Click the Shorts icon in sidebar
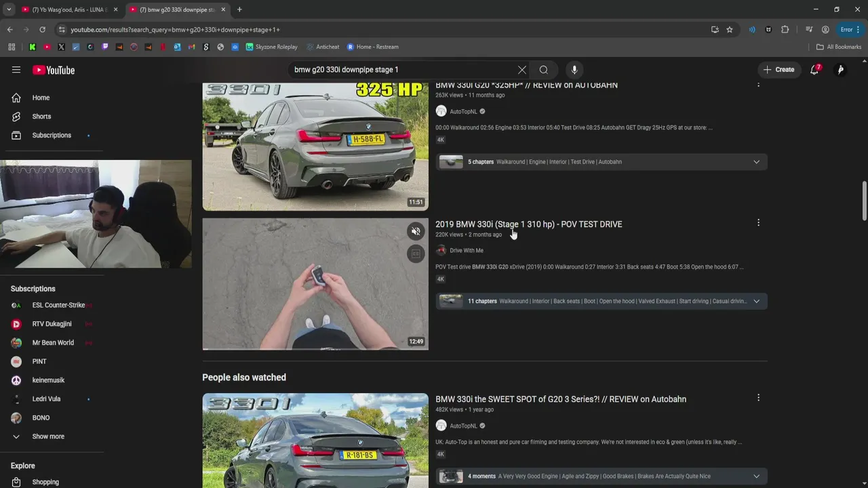This screenshot has width=868, height=488. point(16,117)
